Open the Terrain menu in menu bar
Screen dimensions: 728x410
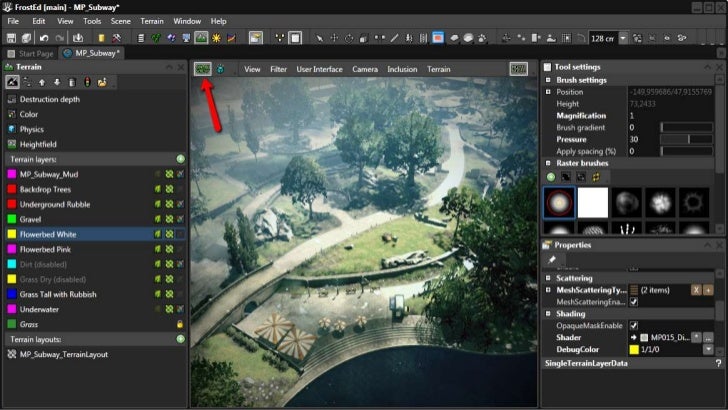pos(151,20)
